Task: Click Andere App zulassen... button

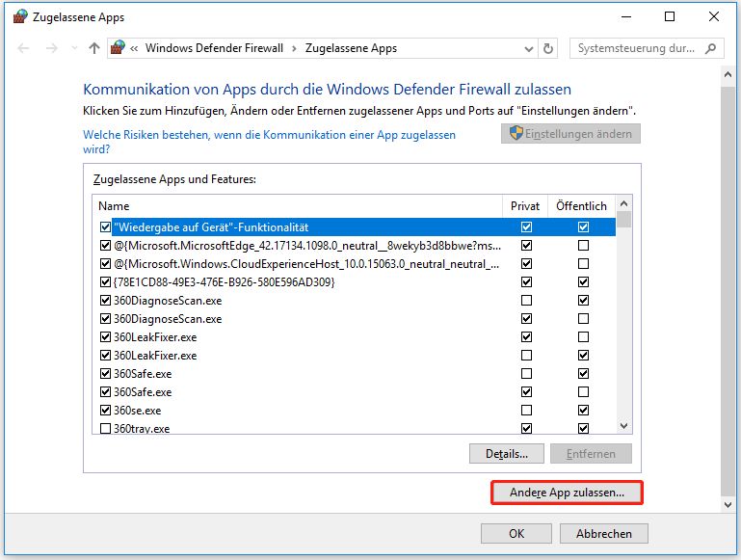Action: click(x=567, y=493)
